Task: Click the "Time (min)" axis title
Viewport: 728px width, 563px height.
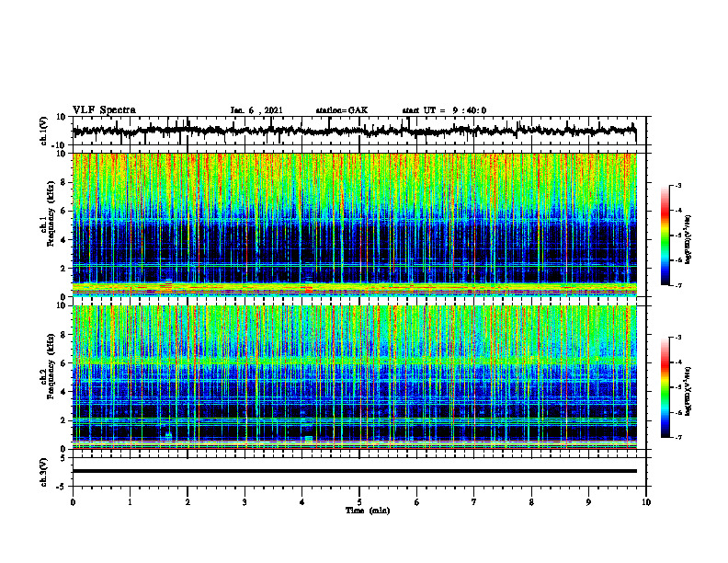Action: [368, 511]
